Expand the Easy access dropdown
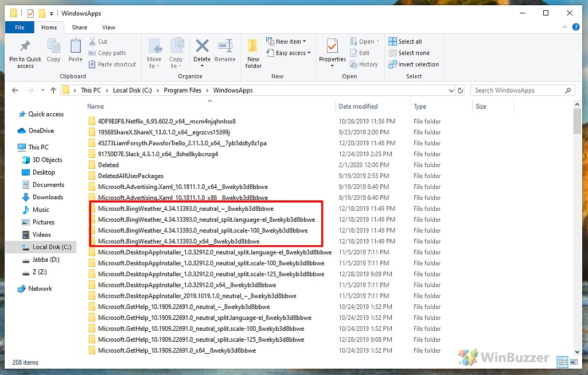The height and width of the screenshot is (375, 588). [309, 53]
